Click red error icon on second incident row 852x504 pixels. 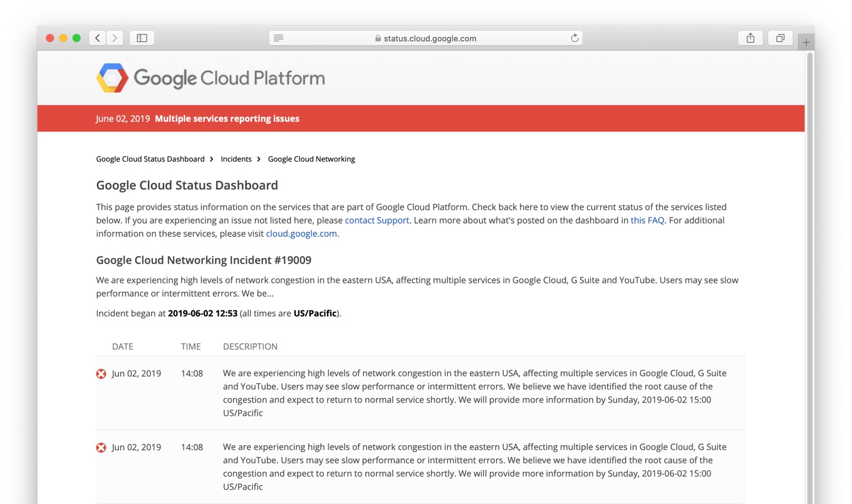[x=101, y=448]
